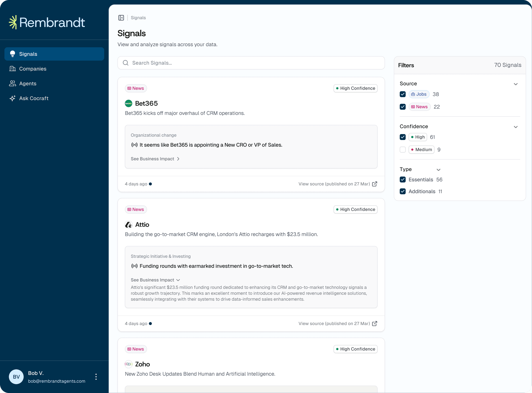This screenshot has height=393, width=532.
Task: Uncheck the High confidence filter
Action: tap(403, 137)
